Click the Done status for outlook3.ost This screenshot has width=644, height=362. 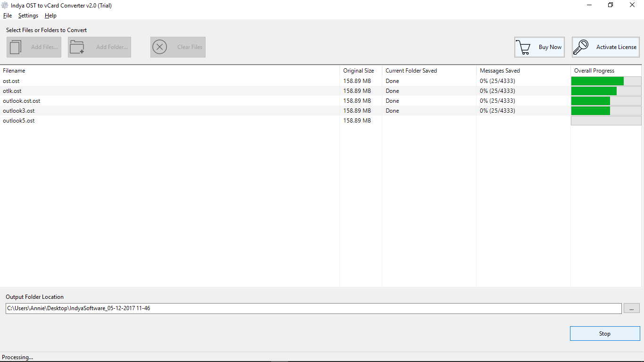coord(392,111)
